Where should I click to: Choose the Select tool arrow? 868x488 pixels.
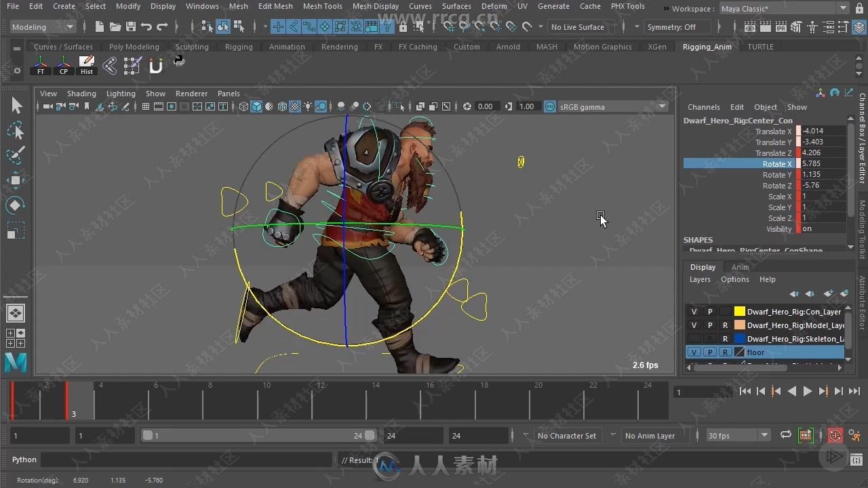pyautogui.click(x=16, y=106)
